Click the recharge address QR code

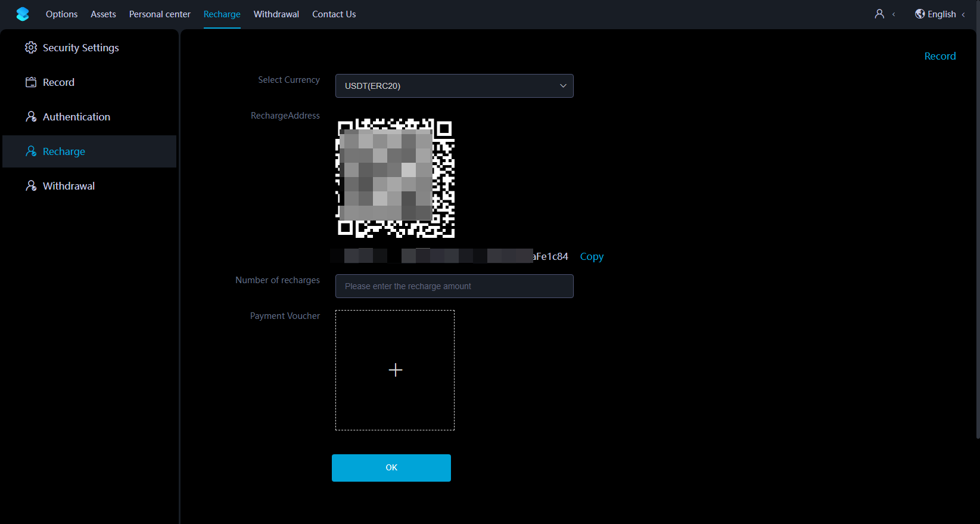(x=396, y=178)
